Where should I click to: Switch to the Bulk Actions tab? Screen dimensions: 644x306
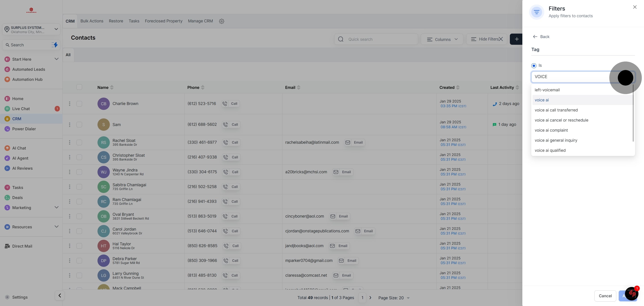coord(92,21)
